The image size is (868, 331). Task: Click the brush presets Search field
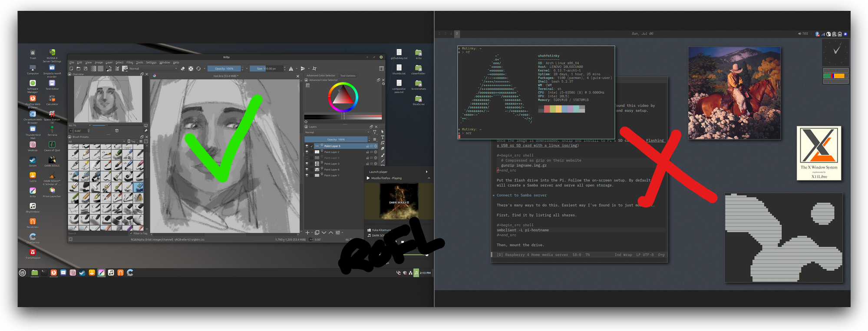click(98, 233)
